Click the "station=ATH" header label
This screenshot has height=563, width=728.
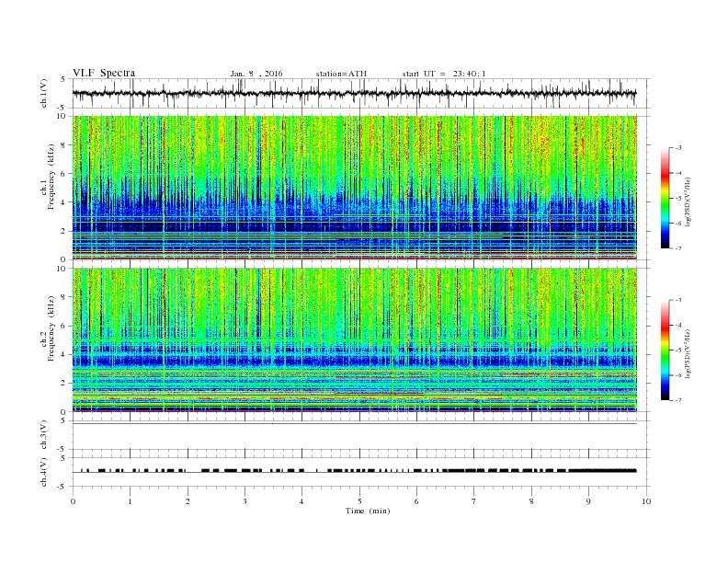pyautogui.click(x=341, y=74)
